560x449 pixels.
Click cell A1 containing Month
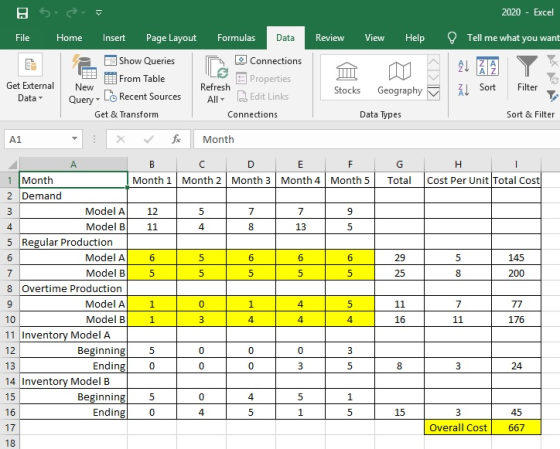(73, 180)
